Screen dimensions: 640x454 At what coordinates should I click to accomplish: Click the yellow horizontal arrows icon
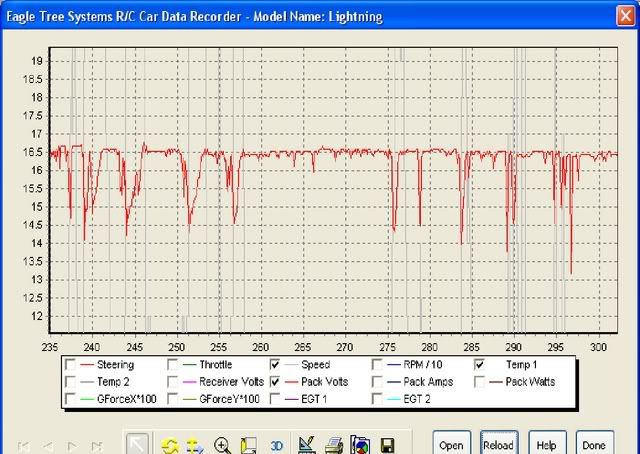(x=196, y=445)
